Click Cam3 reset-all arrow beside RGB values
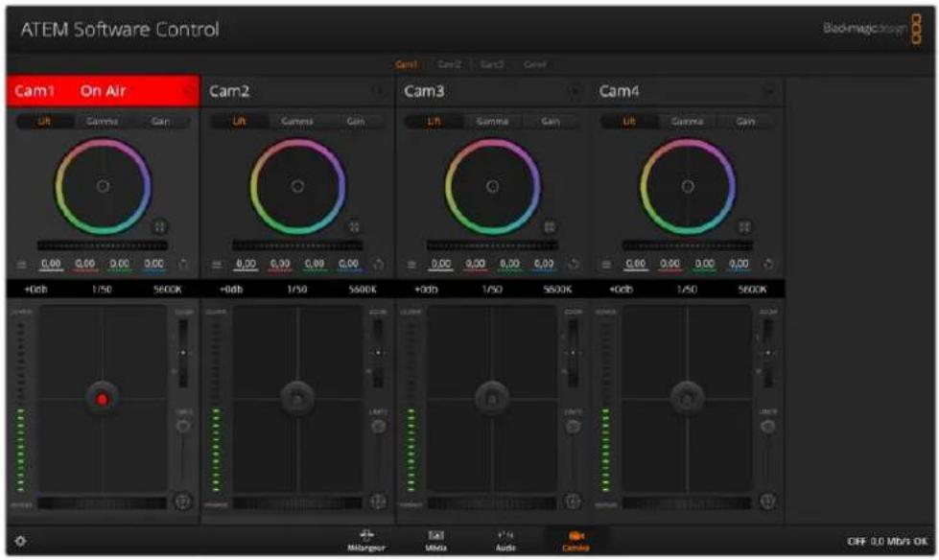939x560 pixels. click(x=574, y=264)
